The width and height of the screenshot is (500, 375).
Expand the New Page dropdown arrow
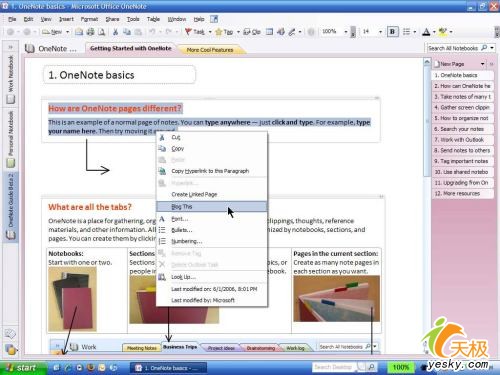(x=482, y=64)
